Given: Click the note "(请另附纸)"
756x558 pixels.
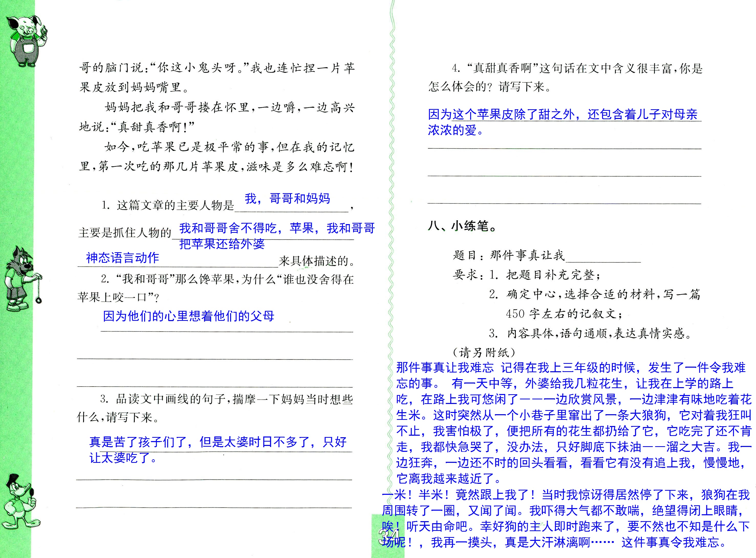Looking at the screenshot, I should click(x=484, y=353).
